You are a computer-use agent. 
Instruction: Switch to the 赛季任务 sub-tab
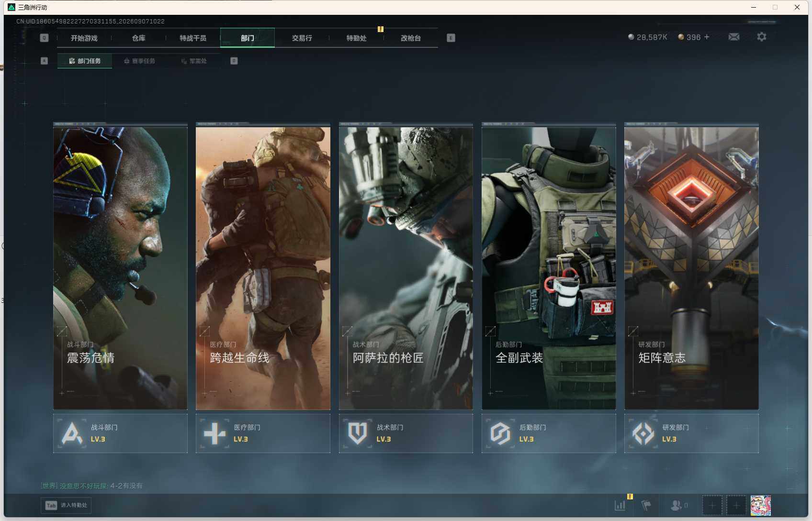(139, 61)
